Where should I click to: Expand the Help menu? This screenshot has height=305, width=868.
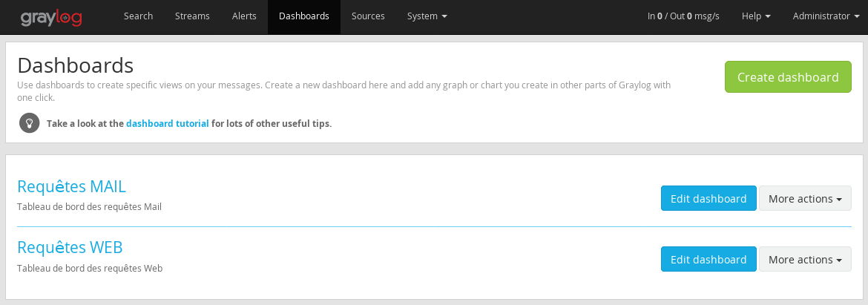(x=756, y=16)
